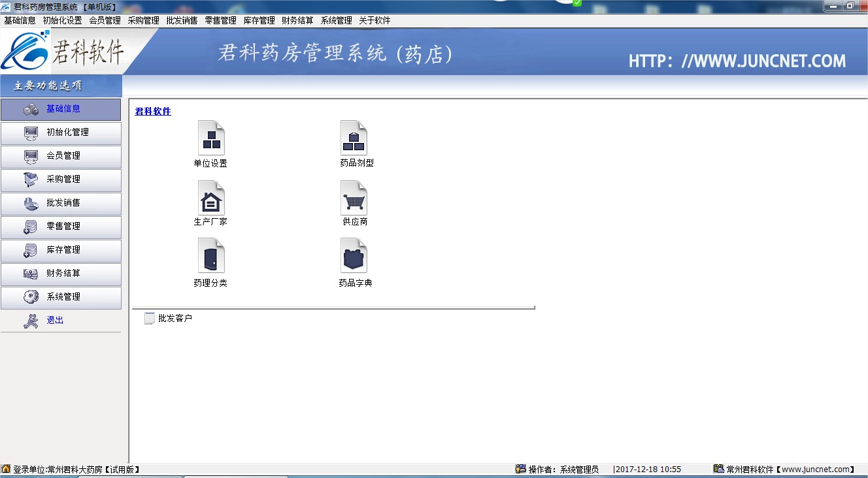Viewport: 868px width, 478px height.
Task: Click the 君科软件 logo in header
Action: coord(62,51)
